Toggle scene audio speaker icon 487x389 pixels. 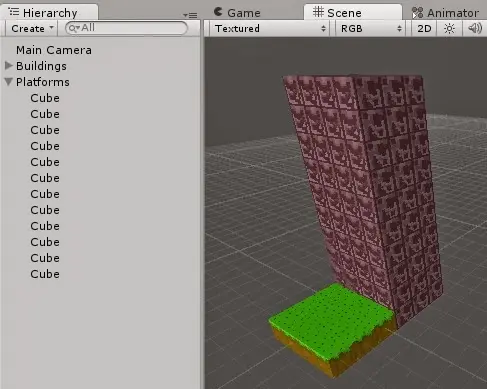tap(475, 28)
